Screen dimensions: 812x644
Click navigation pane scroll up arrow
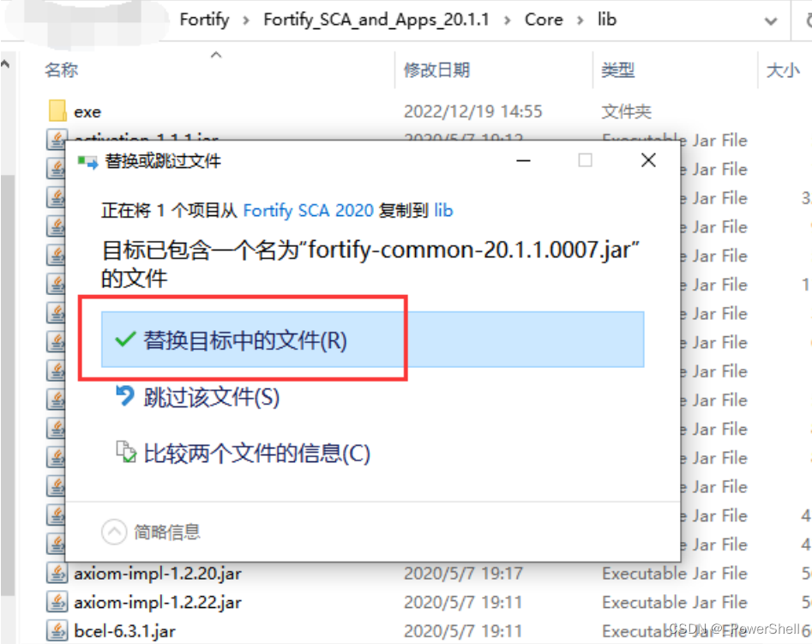point(6,64)
